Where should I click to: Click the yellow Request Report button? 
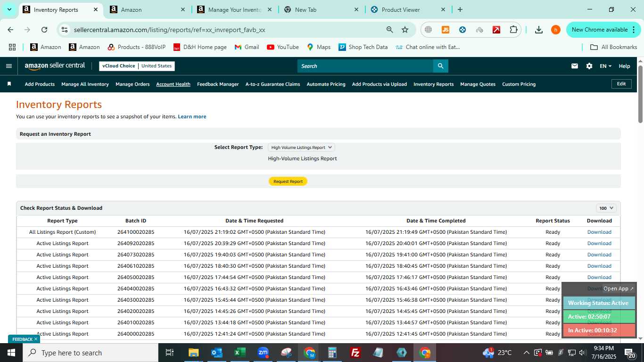(288, 181)
